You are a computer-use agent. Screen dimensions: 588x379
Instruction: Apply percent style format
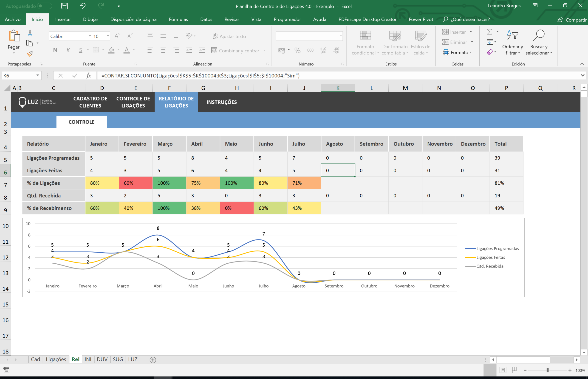[297, 50]
